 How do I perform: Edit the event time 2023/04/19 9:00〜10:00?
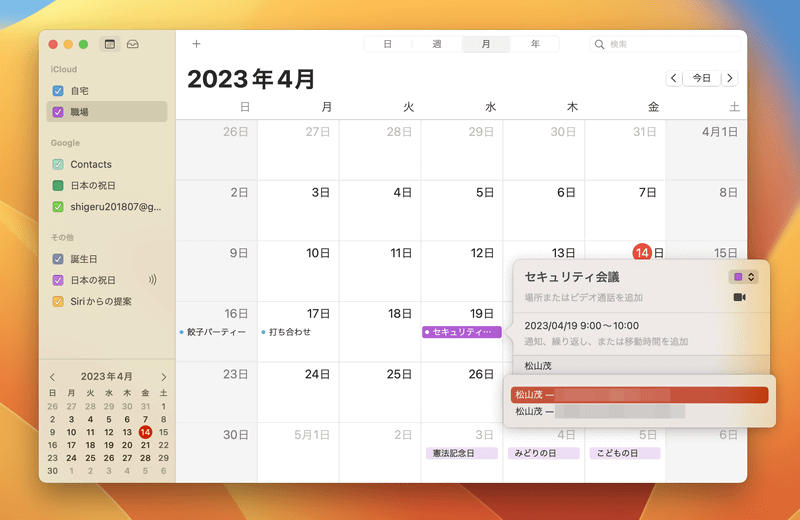tap(582, 326)
